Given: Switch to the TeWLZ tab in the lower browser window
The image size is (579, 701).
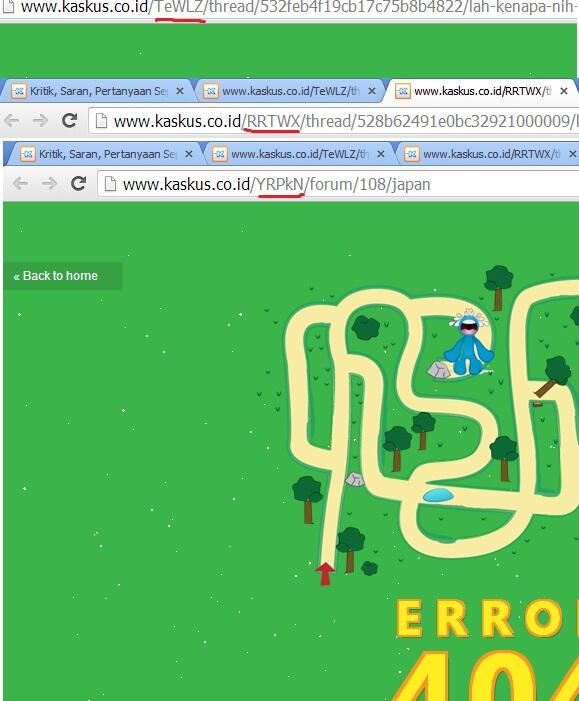Looking at the screenshot, I should [299, 154].
